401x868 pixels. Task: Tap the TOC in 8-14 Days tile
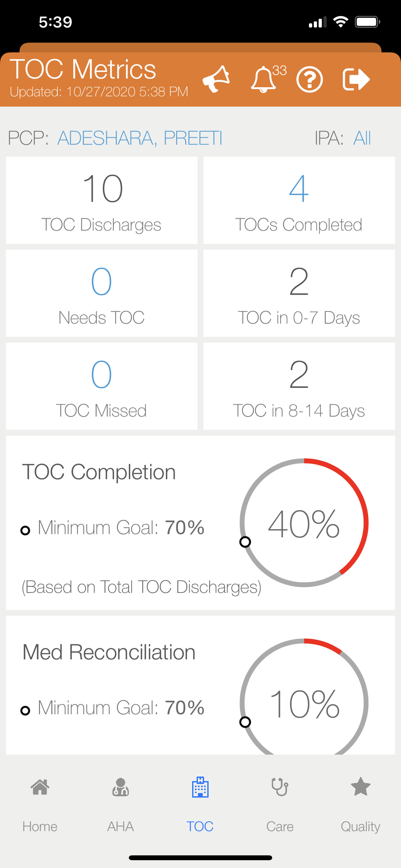click(x=299, y=386)
